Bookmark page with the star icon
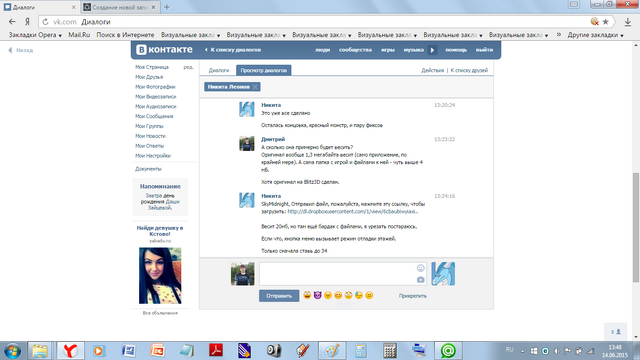The width and height of the screenshot is (640, 360). [606, 22]
